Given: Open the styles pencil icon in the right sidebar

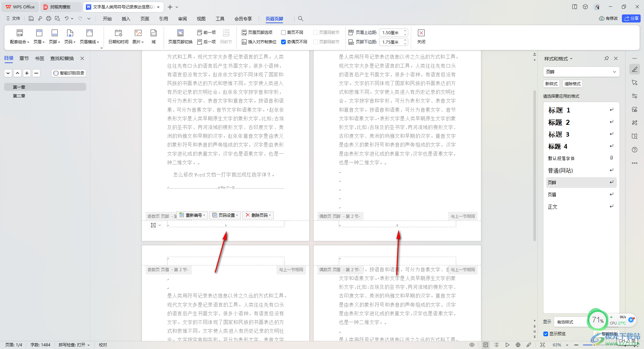Looking at the screenshot, I should (635, 69).
